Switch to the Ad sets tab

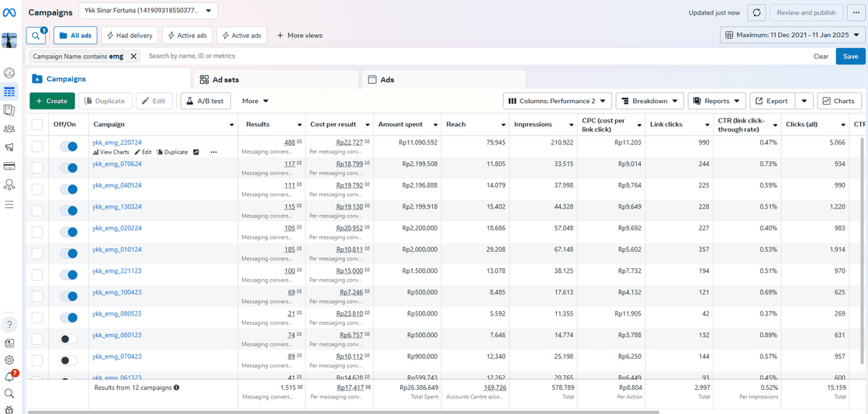[x=276, y=79]
